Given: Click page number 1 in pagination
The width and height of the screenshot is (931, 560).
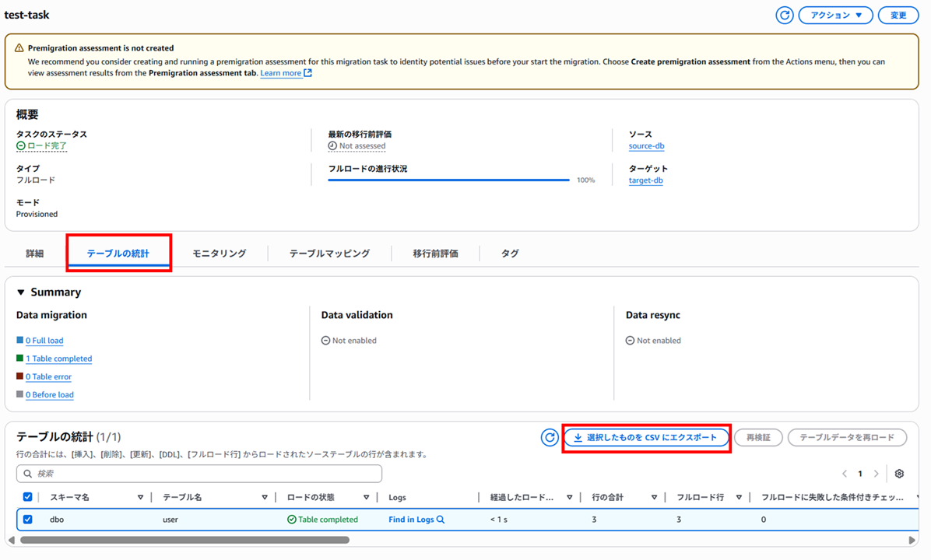Looking at the screenshot, I should pyautogui.click(x=859, y=474).
